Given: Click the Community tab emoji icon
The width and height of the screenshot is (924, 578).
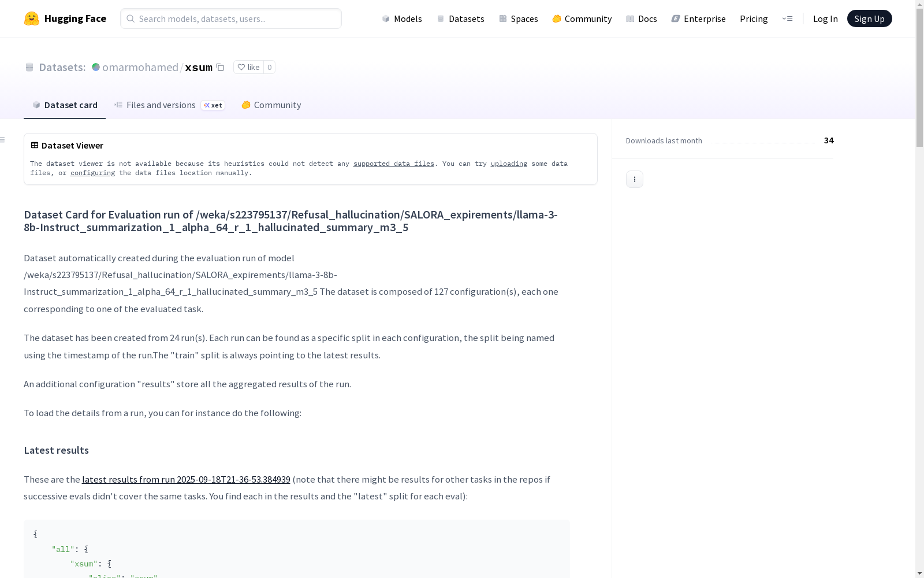Looking at the screenshot, I should tap(246, 105).
